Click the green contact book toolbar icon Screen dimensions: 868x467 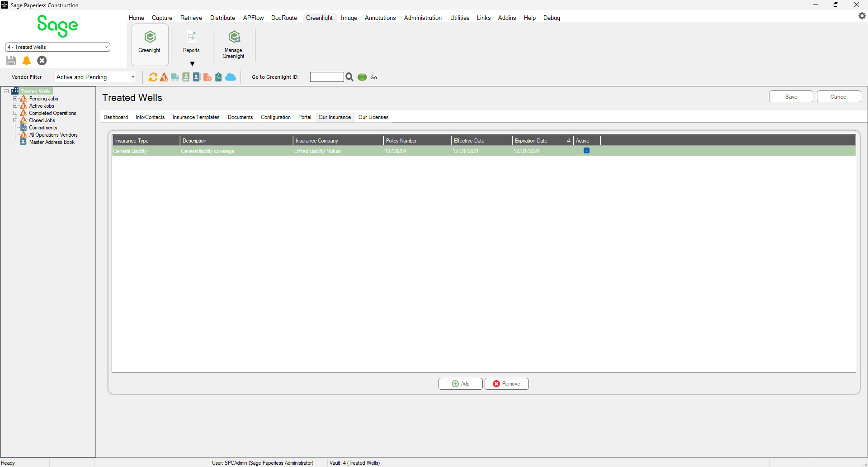(x=186, y=77)
